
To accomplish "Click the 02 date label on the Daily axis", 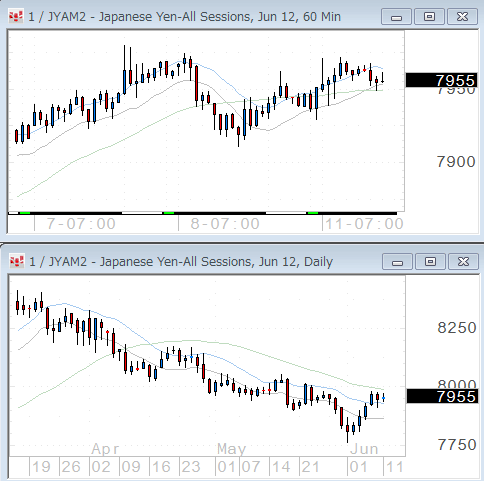I will click(101, 467).
